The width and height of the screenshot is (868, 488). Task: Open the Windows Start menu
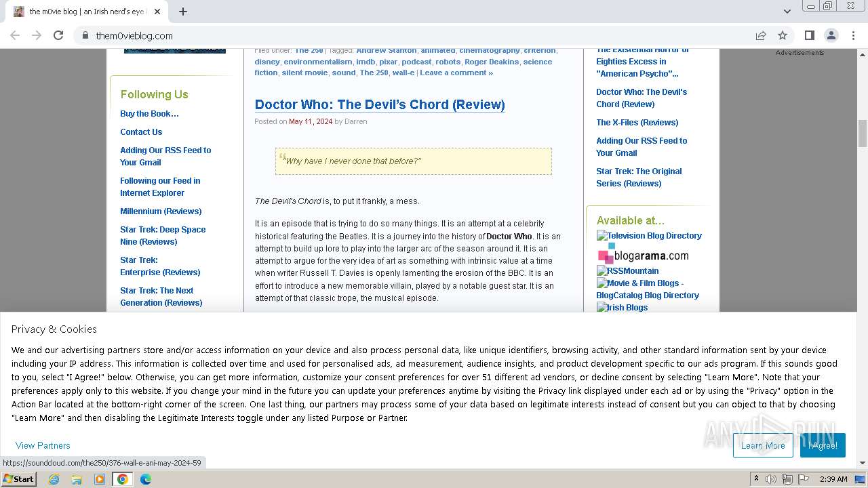(x=18, y=479)
